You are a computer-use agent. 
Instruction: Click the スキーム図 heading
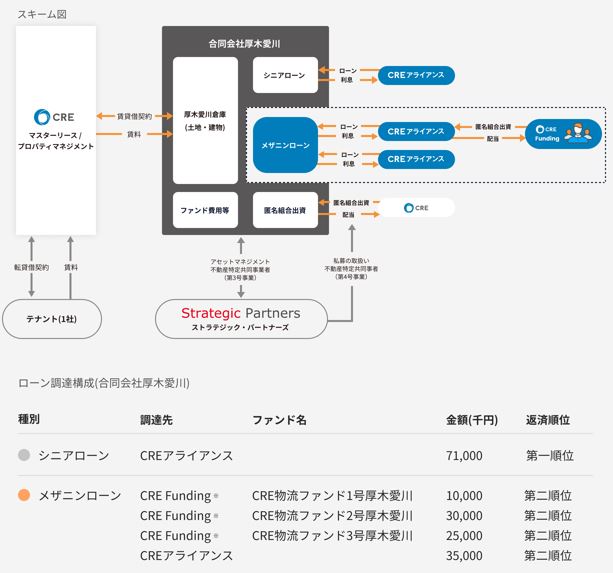[x=42, y=14]
